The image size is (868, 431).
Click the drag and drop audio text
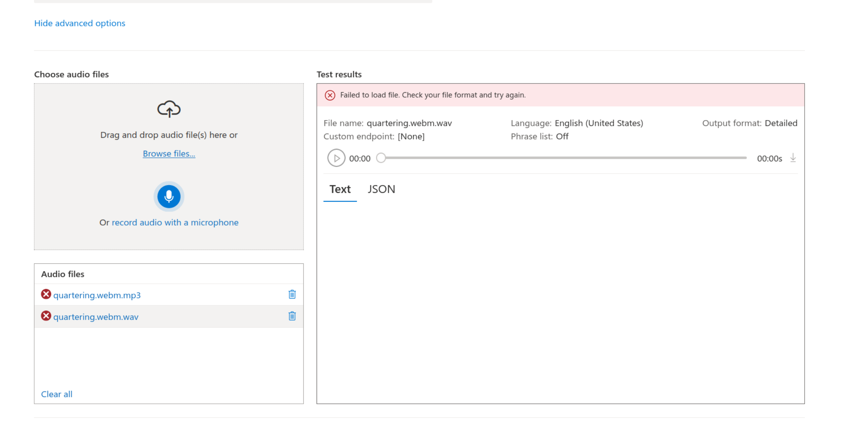click(x=169, y=135)
